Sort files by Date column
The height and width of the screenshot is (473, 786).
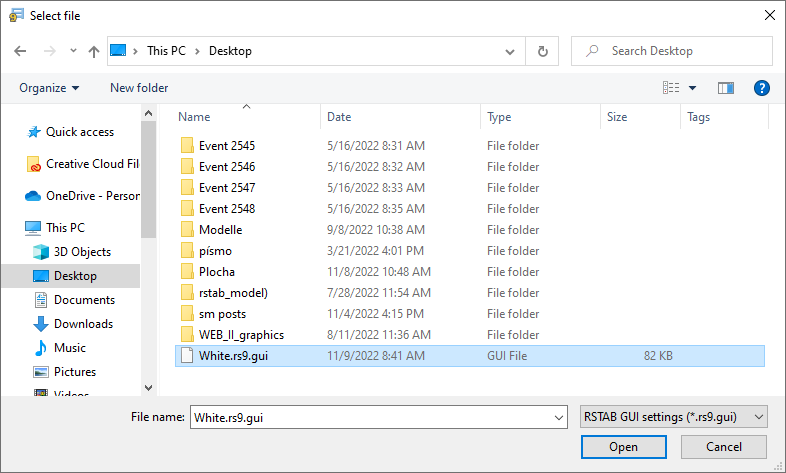tap(339, 117)
